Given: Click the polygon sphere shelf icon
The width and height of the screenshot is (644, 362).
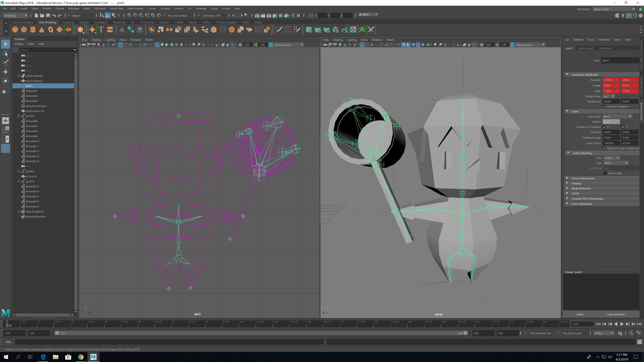Looking at the screenshot, I should click(x=15, y=30).
